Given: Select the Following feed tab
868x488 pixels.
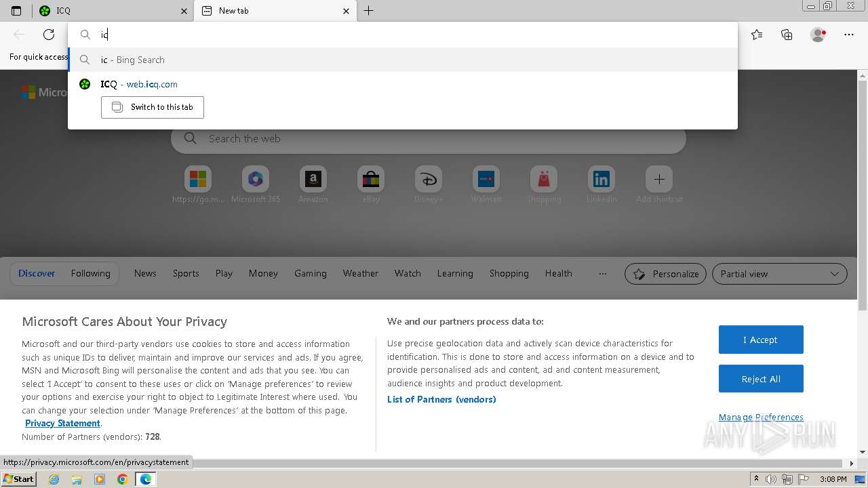Looking at the screenshot, I should pyautogui.click(x=91, y=273).
